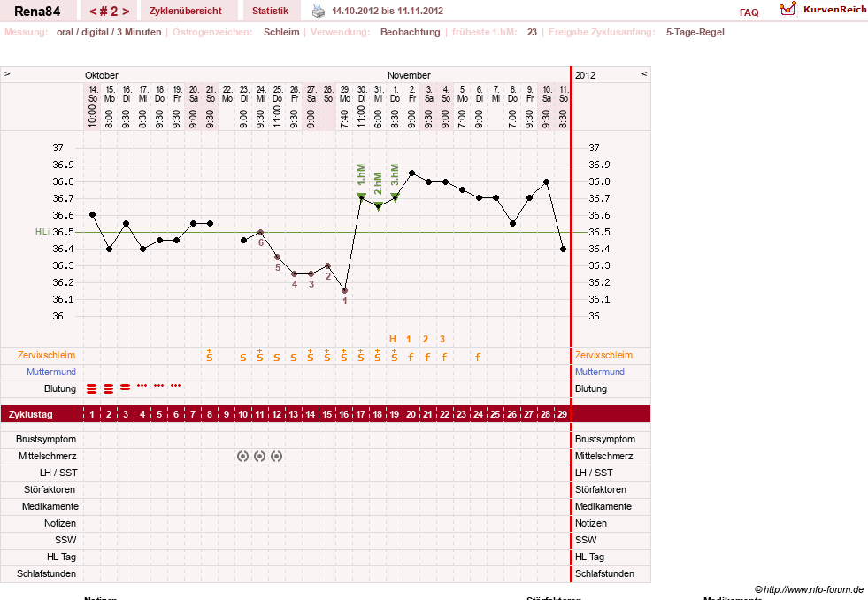Click Mittelschmerz symbol on cycle day 10
The width and height of the screenshot is (868, 600).
coord(242,456)
